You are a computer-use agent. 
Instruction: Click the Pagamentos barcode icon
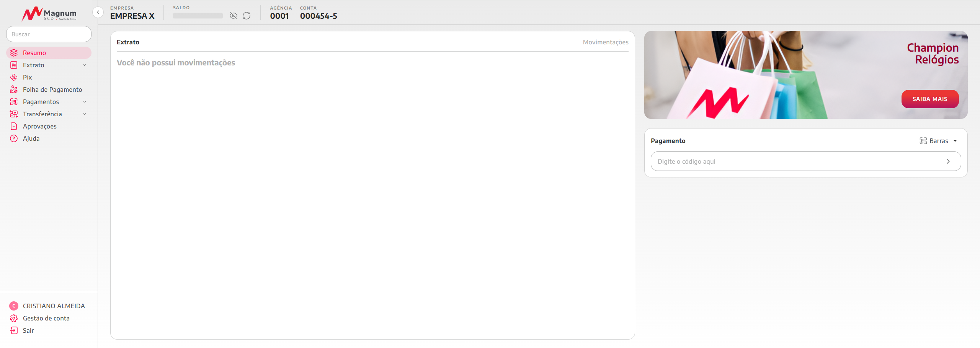point(14,102)
